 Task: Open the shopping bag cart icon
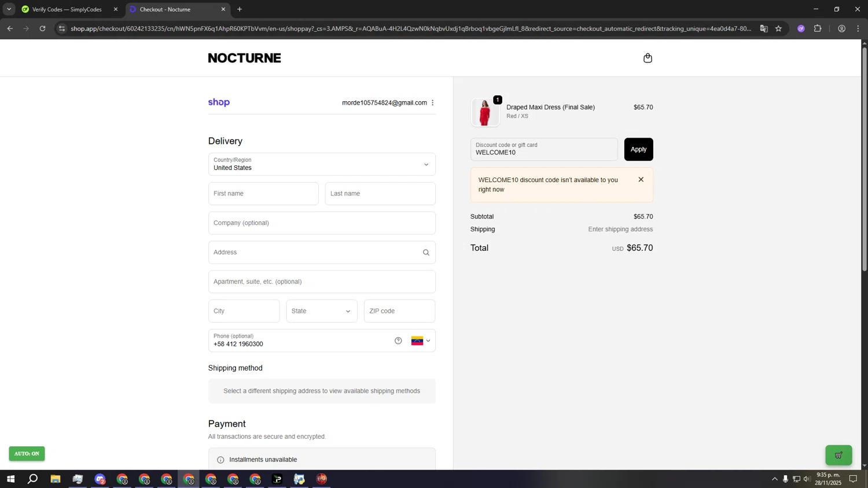[648, 58]
